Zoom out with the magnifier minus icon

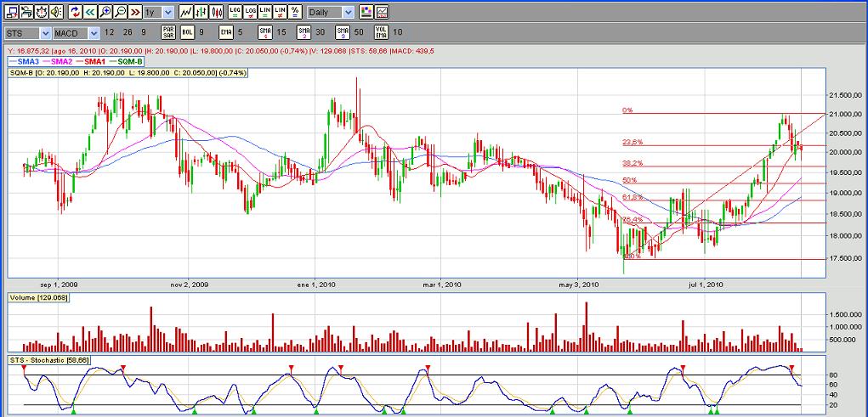click(120, 12)
